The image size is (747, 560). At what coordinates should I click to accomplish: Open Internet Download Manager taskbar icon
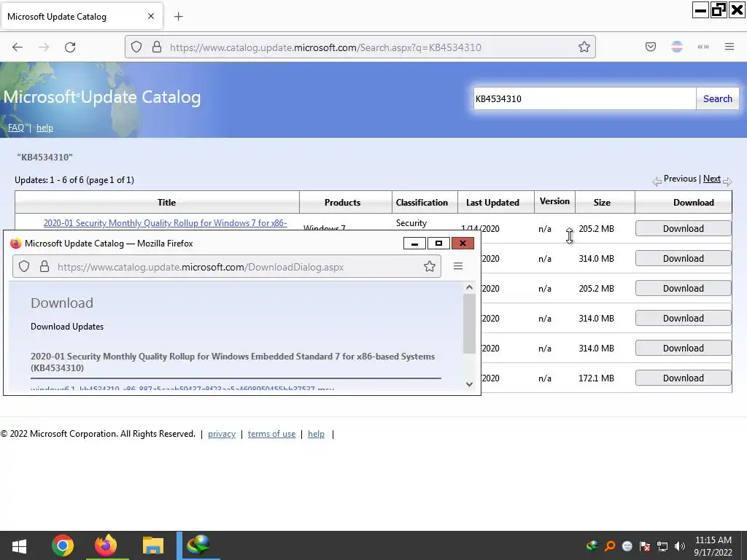click(x=198, y=545)
